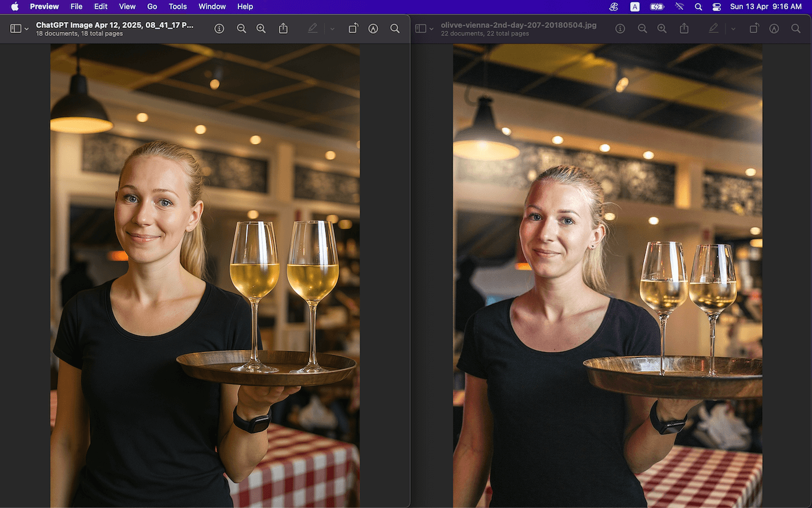The image size is (812, 508).
Task: Expand sidebar view options in left window
Action: coord(27,29)
